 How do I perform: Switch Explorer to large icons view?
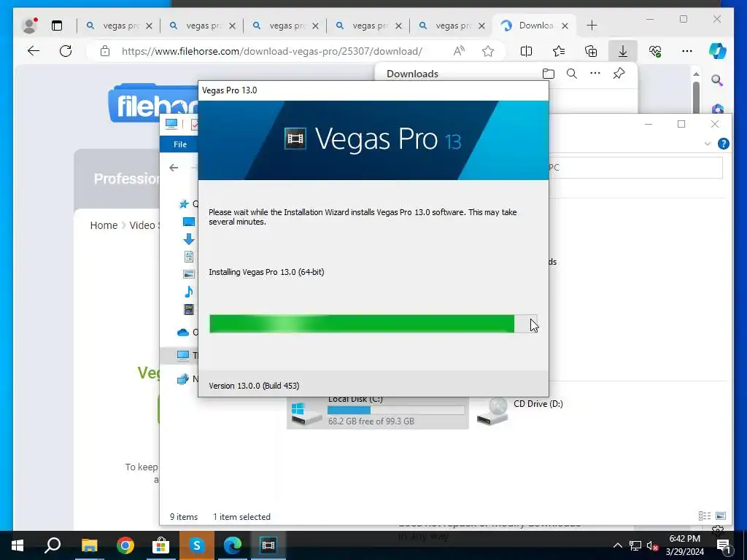[x=721, y=516]
